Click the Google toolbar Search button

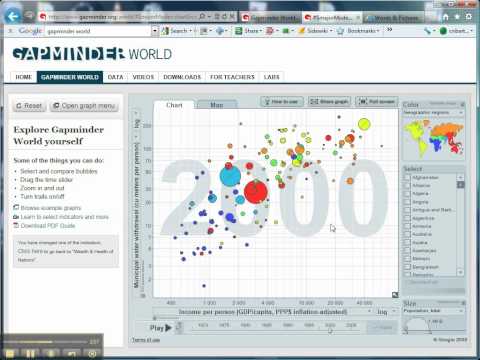pyautogui.click(x=176, y=31)
